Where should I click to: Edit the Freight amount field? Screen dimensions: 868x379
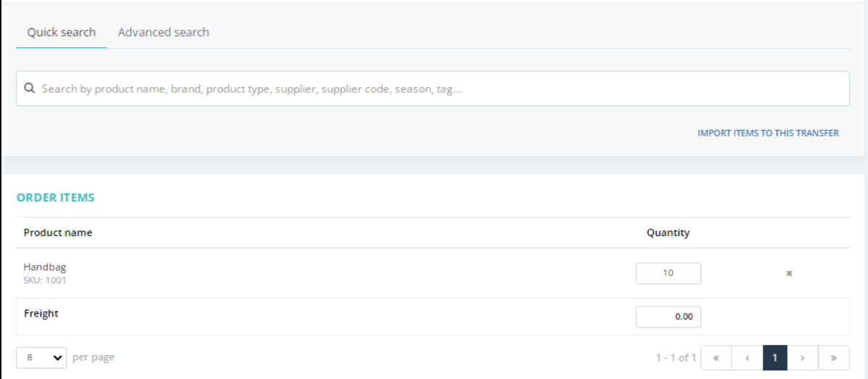(x=668, y=317)
